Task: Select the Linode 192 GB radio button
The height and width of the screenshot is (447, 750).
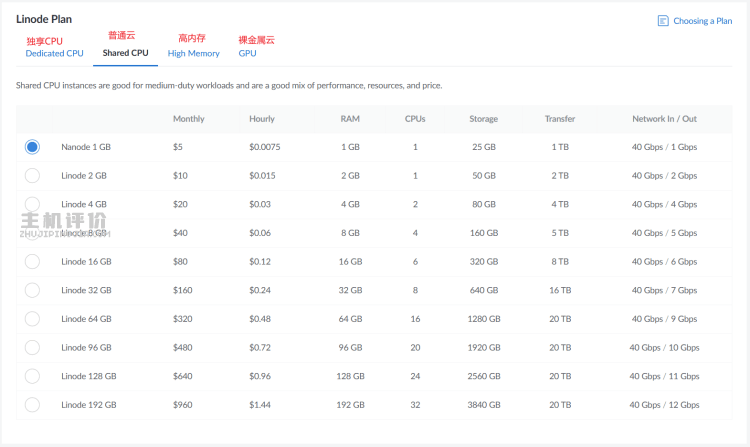Action: click(32, 405)
